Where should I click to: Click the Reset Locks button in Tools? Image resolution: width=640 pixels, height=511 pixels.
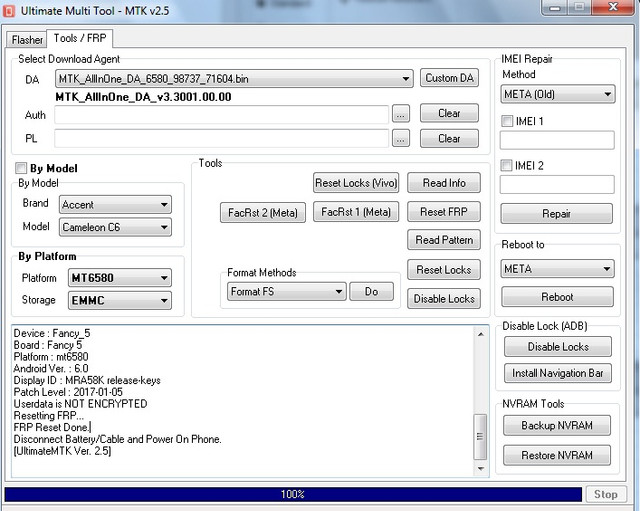(444, 270)
